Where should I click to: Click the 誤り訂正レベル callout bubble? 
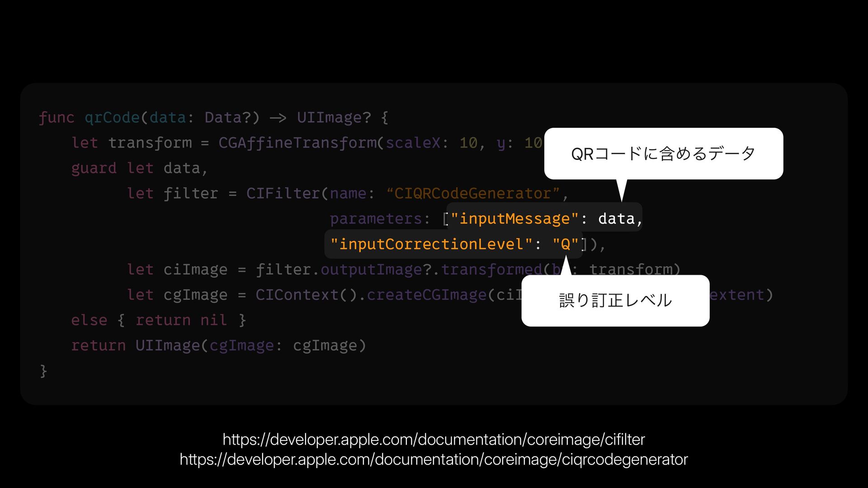tap(615, 300)
